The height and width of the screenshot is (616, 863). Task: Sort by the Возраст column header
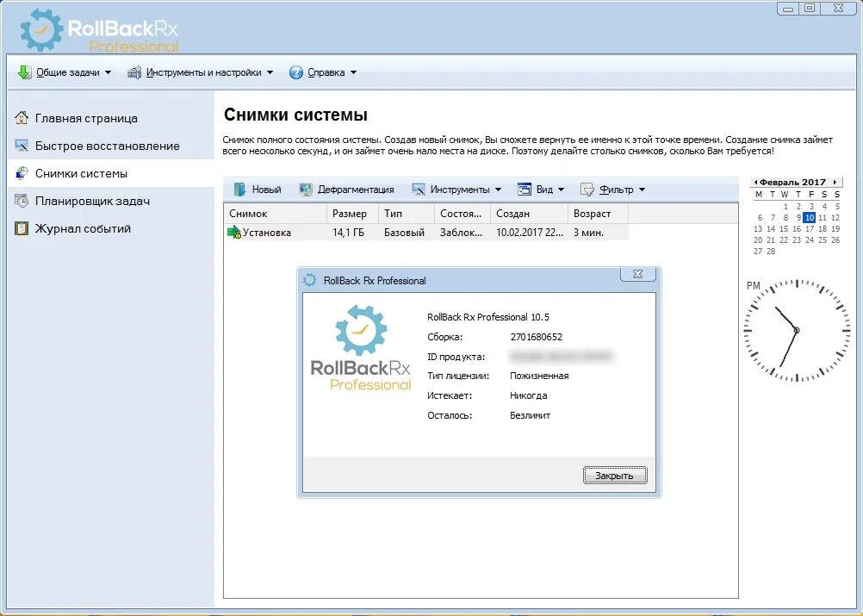598,213
